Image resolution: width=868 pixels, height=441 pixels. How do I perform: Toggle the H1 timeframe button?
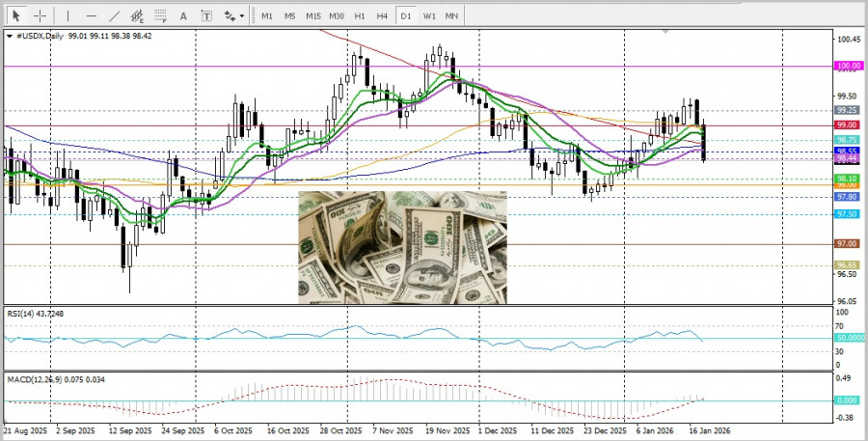(360, 15)
